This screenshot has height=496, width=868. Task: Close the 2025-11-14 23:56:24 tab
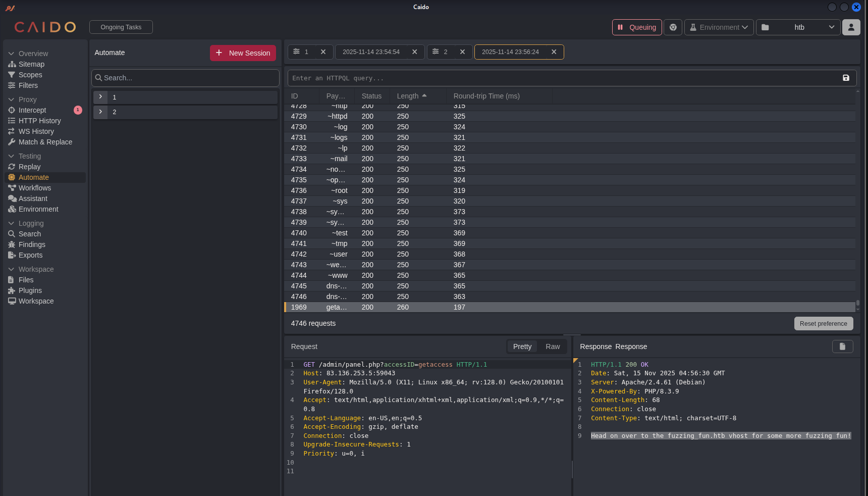554,52
